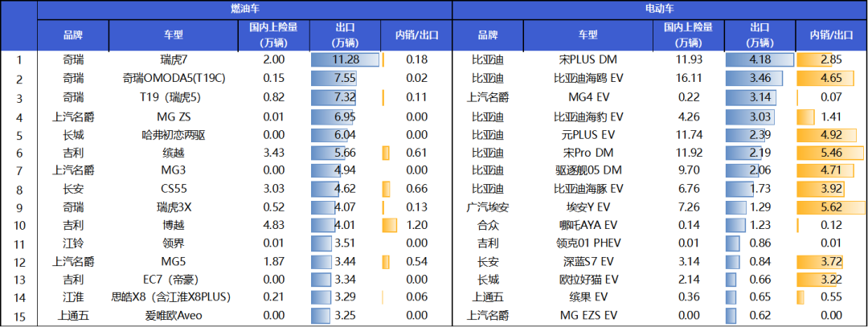The height and width of the screenshot is (327, 868).
Task: Click the 领界 model cell
Action: pyautogui.click(x=174, y=243)
